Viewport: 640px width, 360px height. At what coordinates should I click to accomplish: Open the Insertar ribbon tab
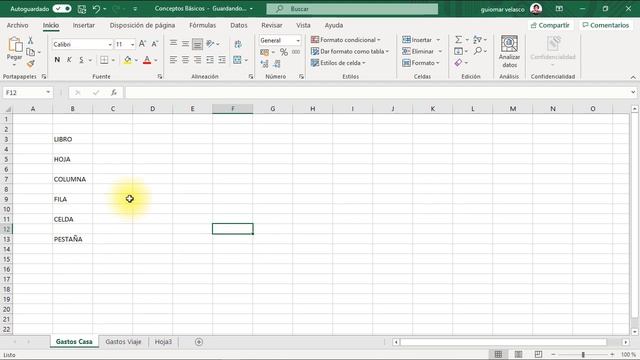pos(84,25)
